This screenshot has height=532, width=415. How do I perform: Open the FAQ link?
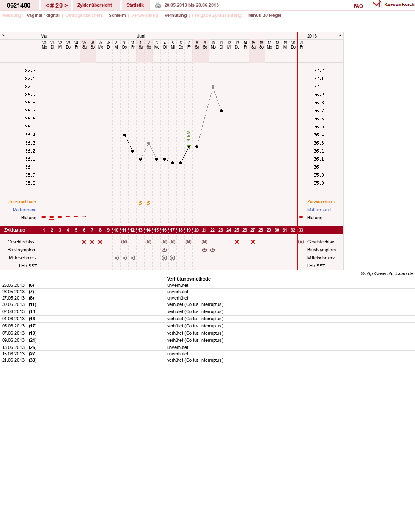[x=358, y=6]
